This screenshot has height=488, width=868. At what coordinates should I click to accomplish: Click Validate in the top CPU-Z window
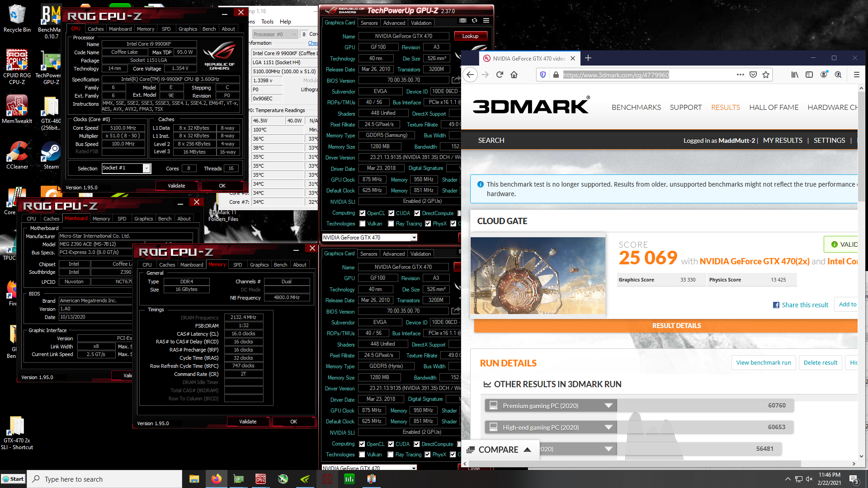point(176,186)
